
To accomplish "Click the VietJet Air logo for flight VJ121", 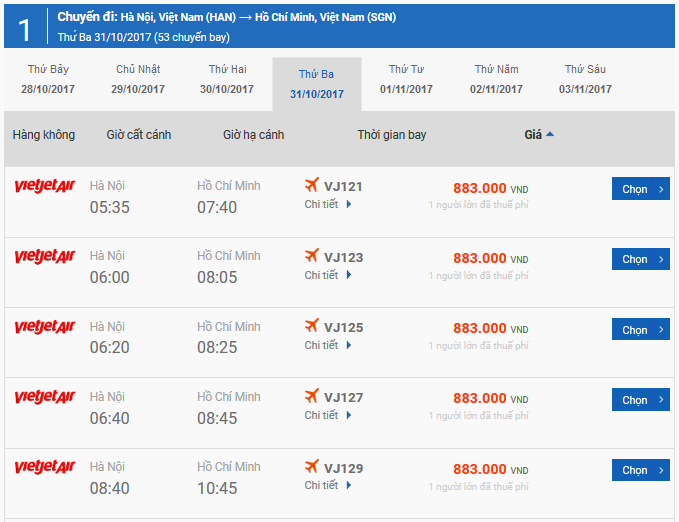I will 45,187.
